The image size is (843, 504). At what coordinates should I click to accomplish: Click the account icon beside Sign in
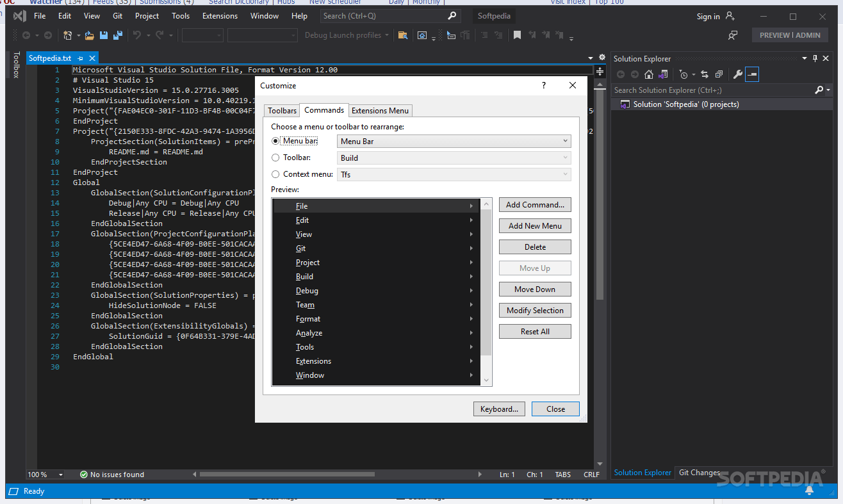click(x=730, y=16)
